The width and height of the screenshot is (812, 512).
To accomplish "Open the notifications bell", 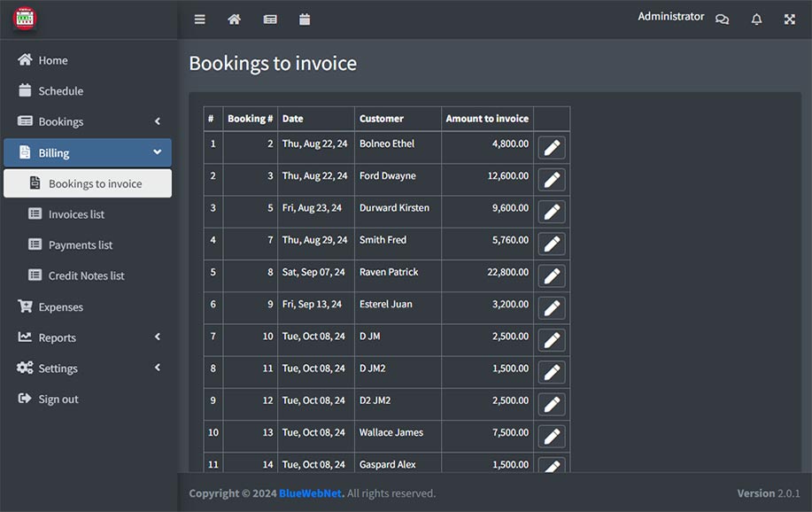I will 756,19.
